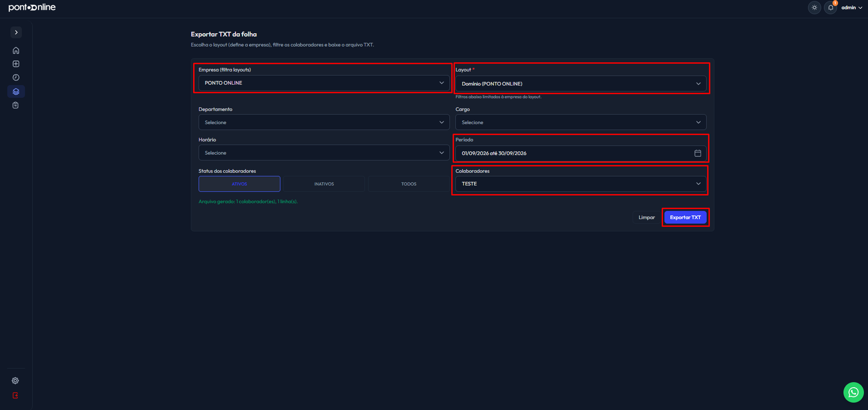Open the Colaboradores dropdown showing TESTE
The width and height of the screenshot is (868, 410).
[x=580, y=184]
